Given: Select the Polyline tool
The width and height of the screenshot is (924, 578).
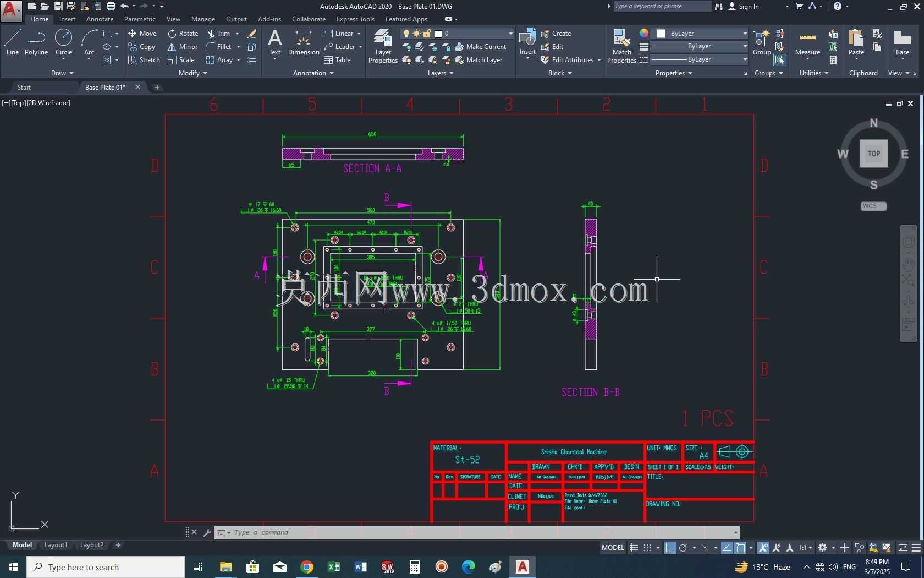Looking at the screenshot, I should pos(36,43).
